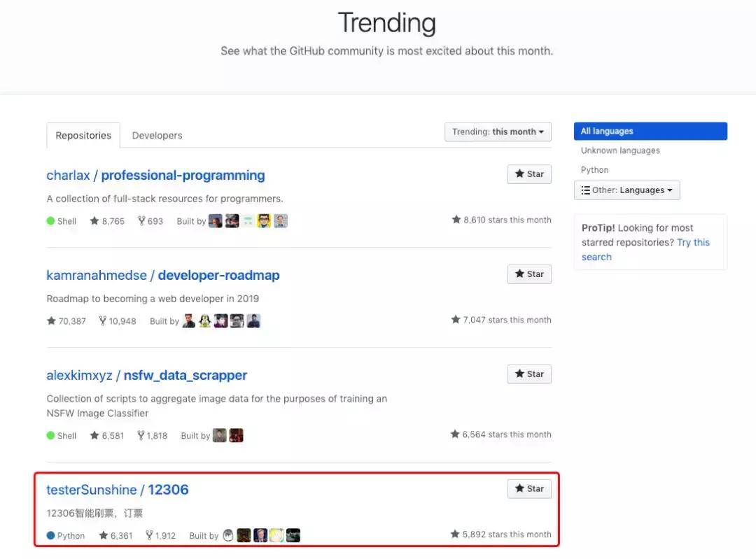Select All languages filter
The width and height of the screenshot is (756, 559).
650,131
